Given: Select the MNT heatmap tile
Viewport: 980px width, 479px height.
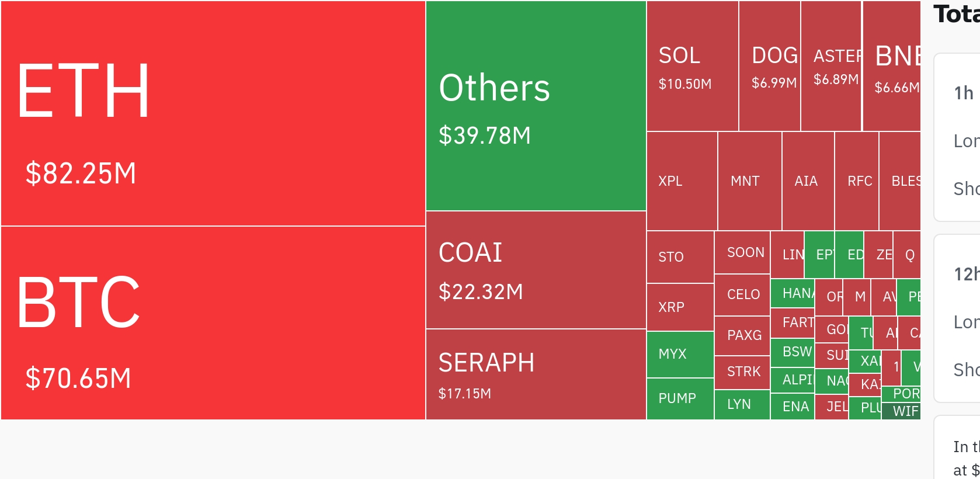Looking at the screenshot, I should (x=749, y=181).
